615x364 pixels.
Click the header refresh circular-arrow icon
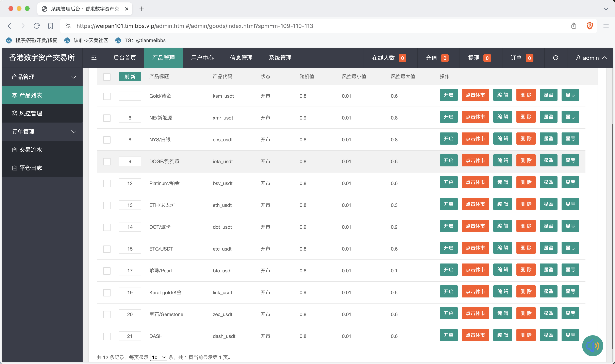pyautogui.click(x=556, y=58)
